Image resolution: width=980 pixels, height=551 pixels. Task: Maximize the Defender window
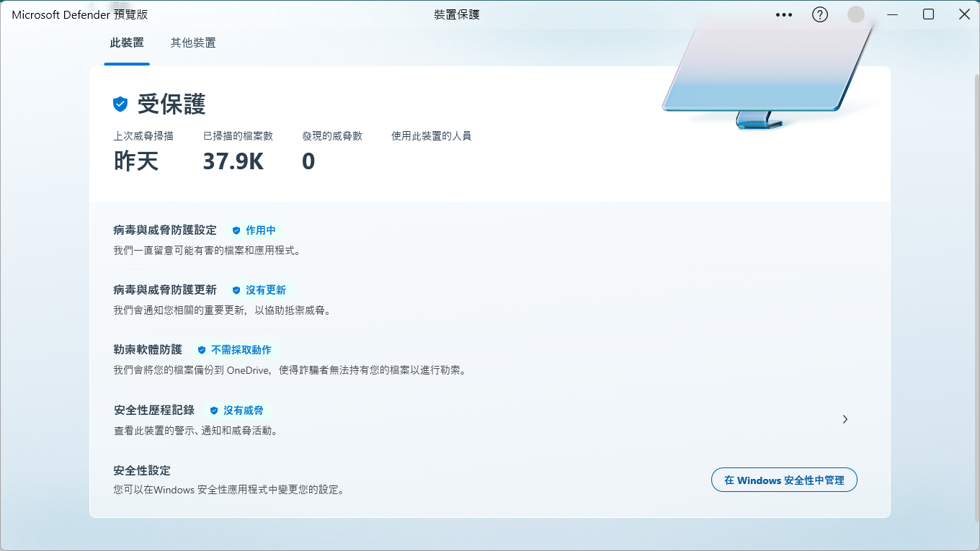(929, 14)
